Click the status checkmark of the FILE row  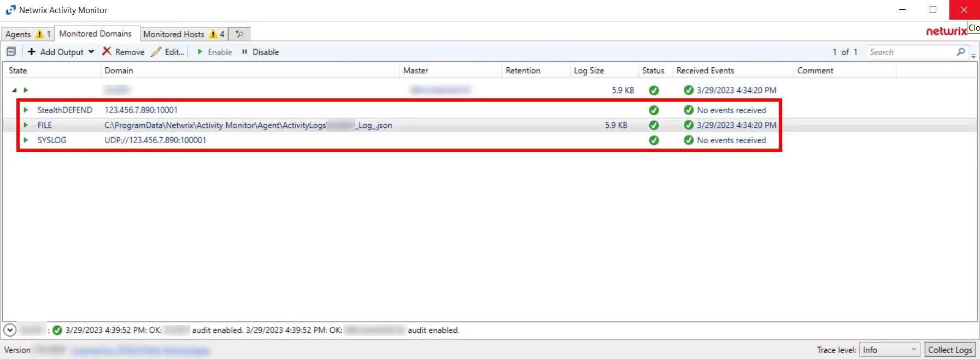coord(654,125)
